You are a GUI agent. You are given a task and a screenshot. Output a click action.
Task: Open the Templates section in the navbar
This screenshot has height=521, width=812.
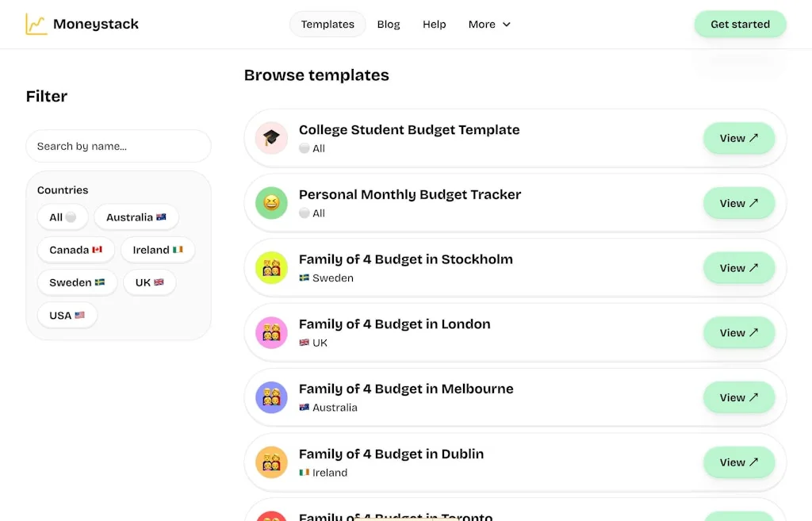pyautogui.click(x=327, y=24)
